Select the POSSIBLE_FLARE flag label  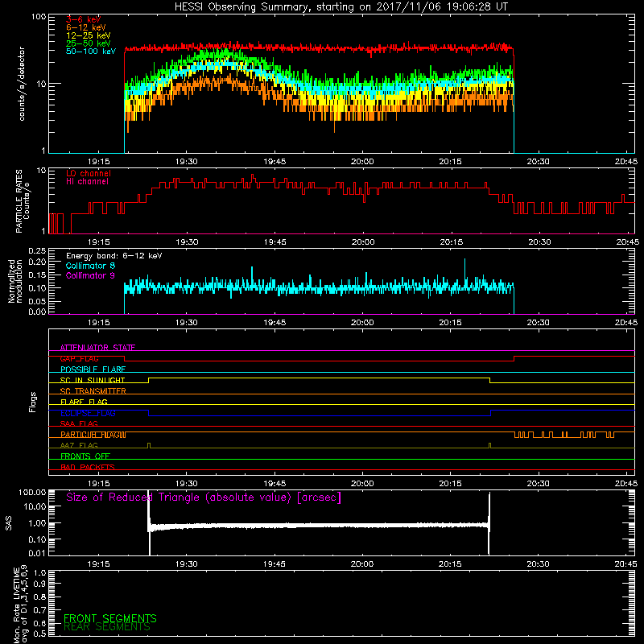(93, 369)
